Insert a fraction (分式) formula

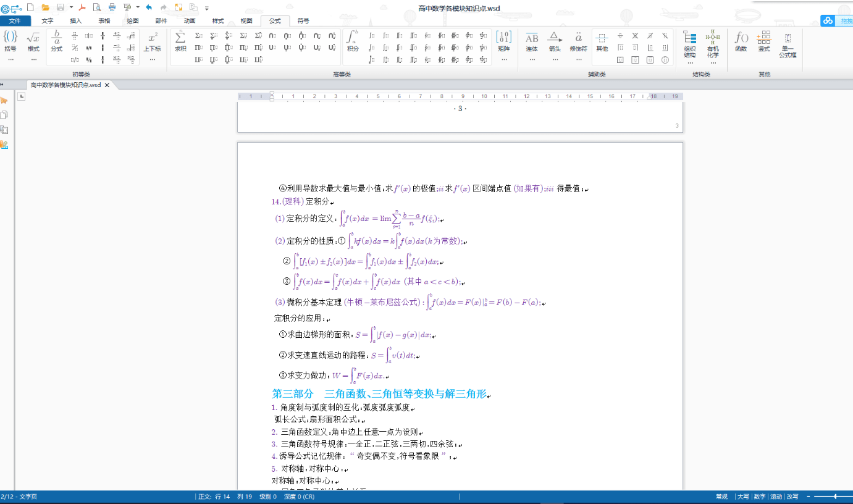(57, 41)
